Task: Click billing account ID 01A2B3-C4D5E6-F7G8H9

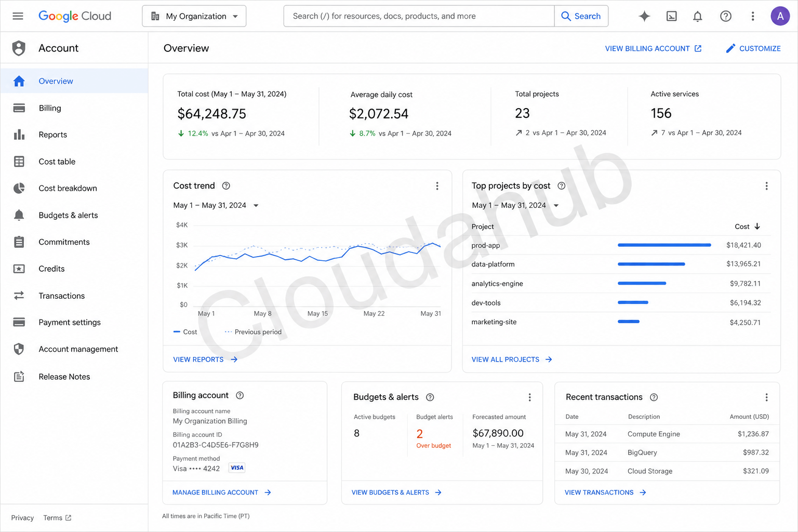Action: [216, 445]
